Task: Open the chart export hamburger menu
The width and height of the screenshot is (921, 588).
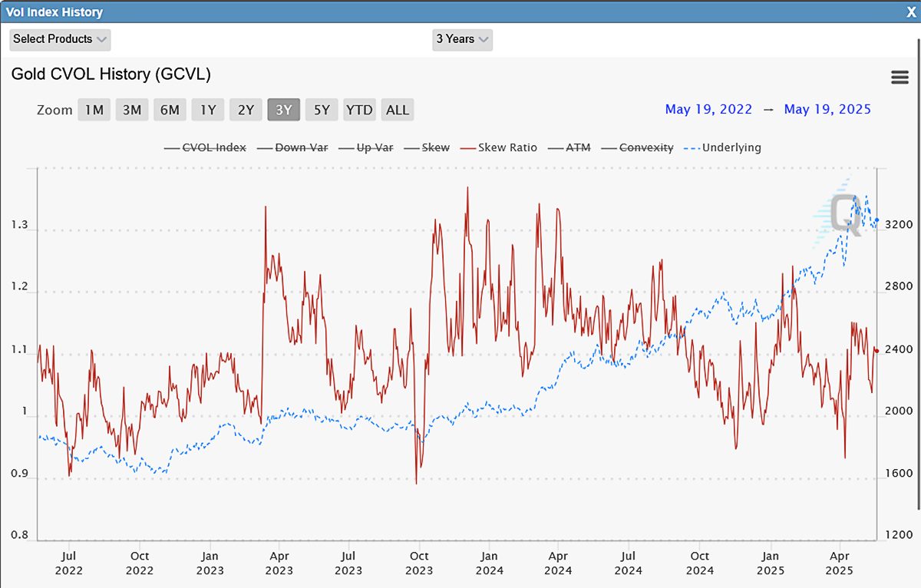Action: (898, 77)
